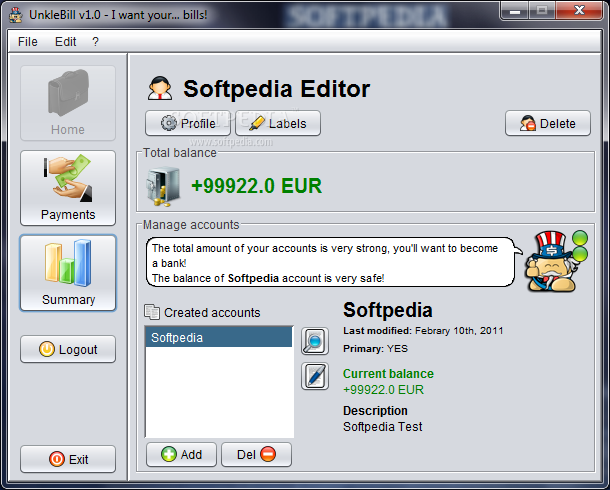
Task: Click the +99922.0 EUR total balance
Action: (x=257, y=186)
